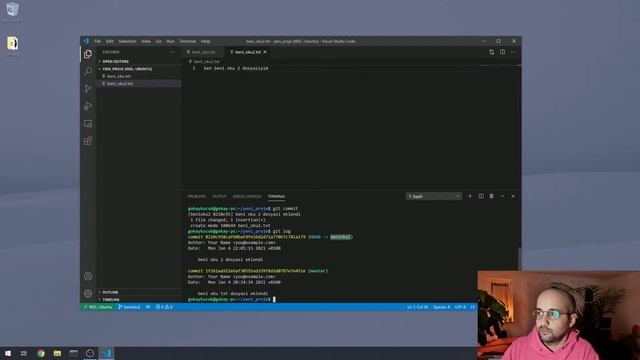Click Visual Studio Code taskbar icon
Screen dimensions: 640x360
(x=107, y=353)
